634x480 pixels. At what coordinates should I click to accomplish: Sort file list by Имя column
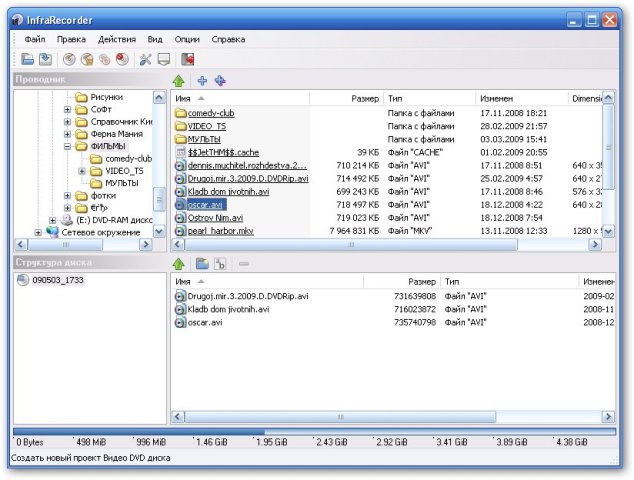[241, 98]
